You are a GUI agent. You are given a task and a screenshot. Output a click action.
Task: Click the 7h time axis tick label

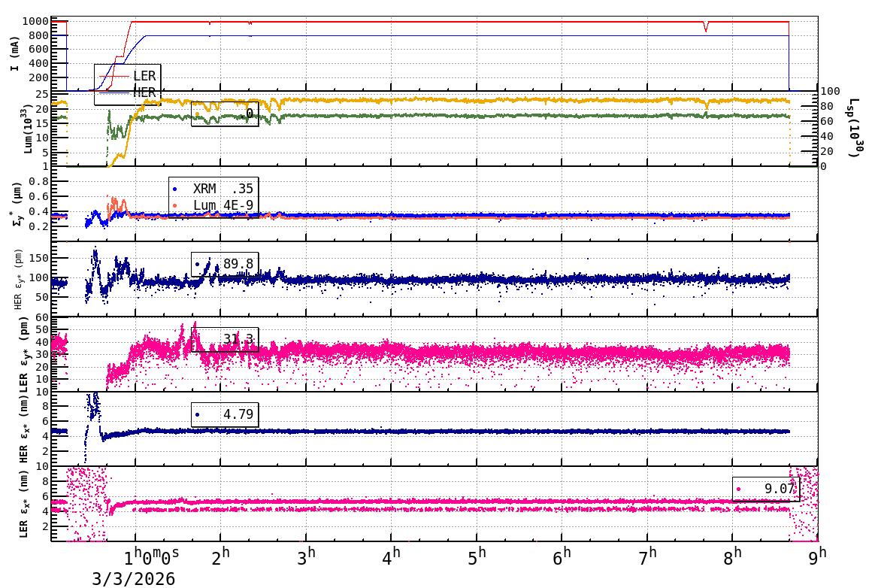click(x=647, y=557)
